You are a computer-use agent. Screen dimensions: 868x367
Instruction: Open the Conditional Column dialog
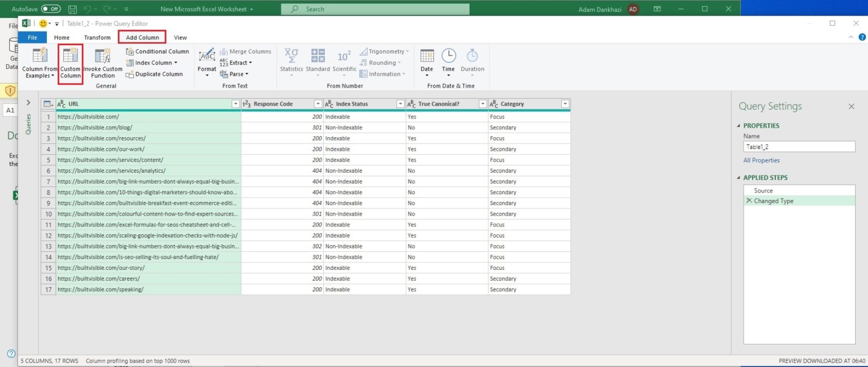tap(157, 51)
